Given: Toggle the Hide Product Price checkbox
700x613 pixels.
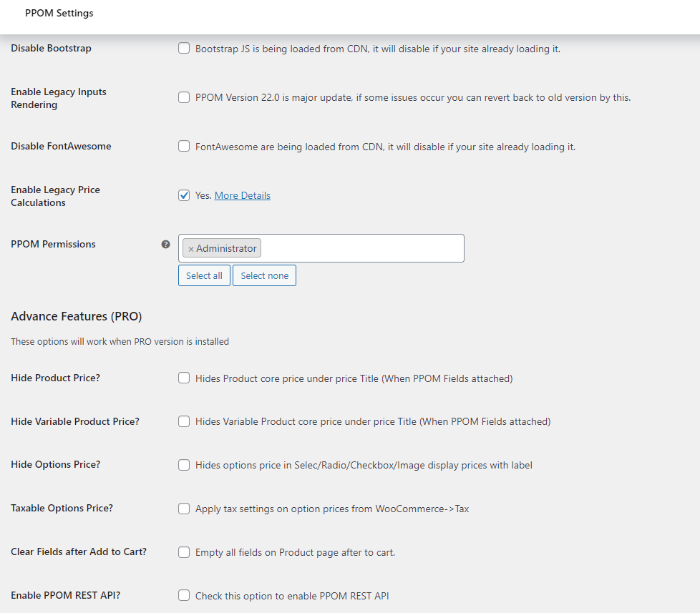Looking at the screenshot, I should [x=184, y=378].
